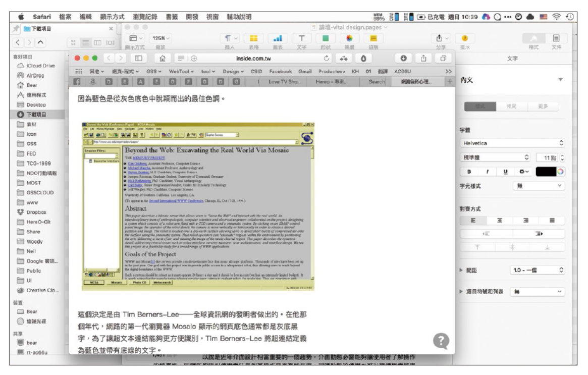Show Safari's tab overview icon
The height and width of the screenshot is (375, 588).
tap(443, 58)
